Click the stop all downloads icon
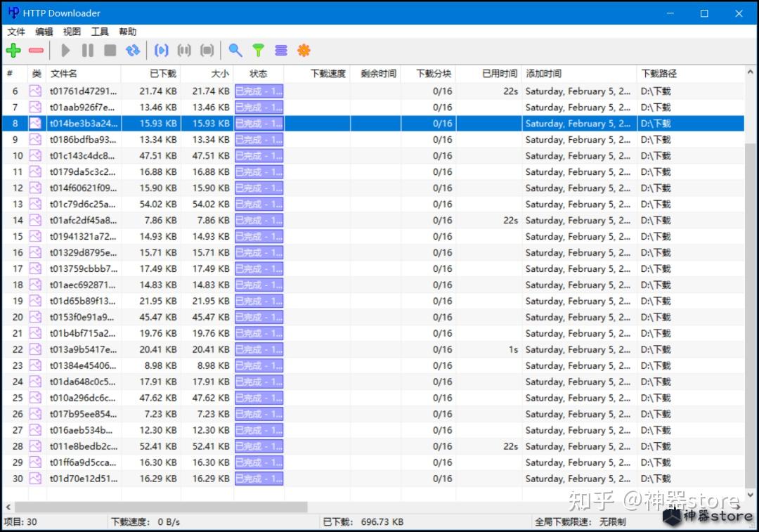The width and height of the screenshot is (759, 532). (x=207, y=51)
